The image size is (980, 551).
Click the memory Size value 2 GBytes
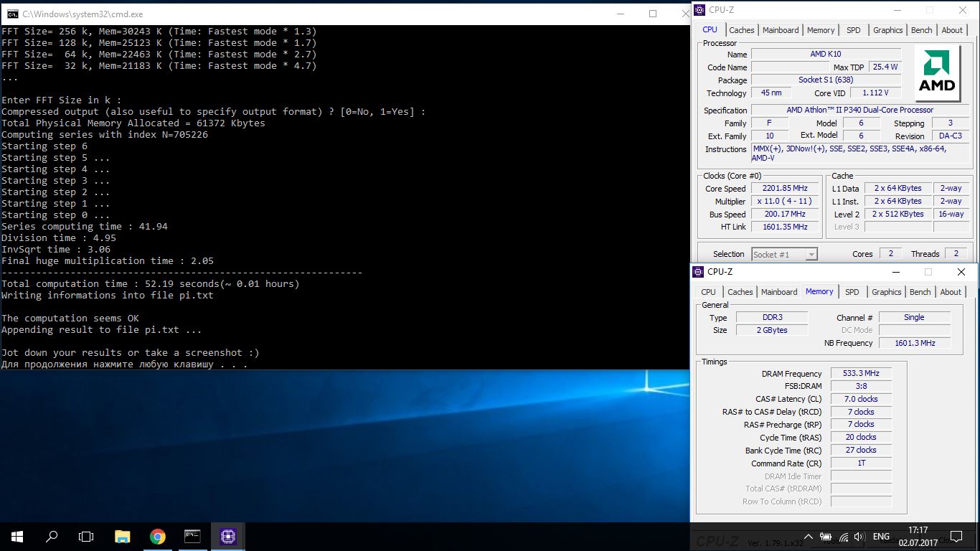(772, 330)
